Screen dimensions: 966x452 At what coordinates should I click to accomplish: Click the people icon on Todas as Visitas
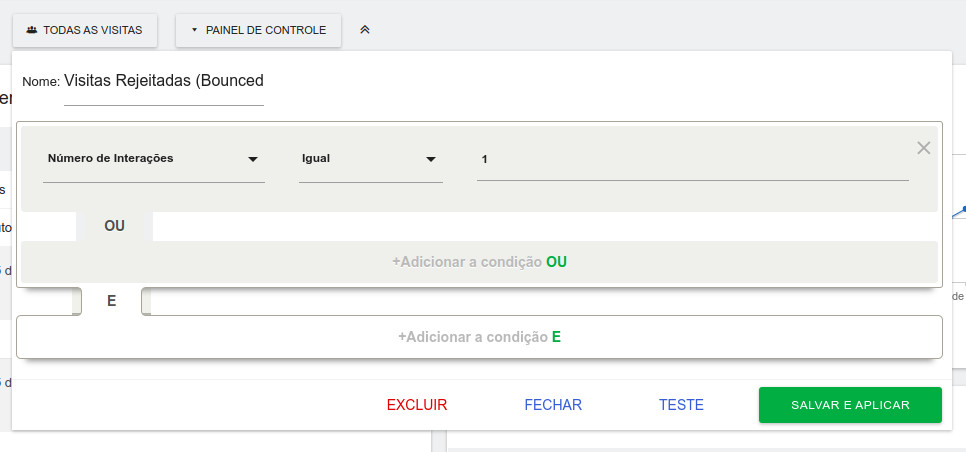point(32,30)
